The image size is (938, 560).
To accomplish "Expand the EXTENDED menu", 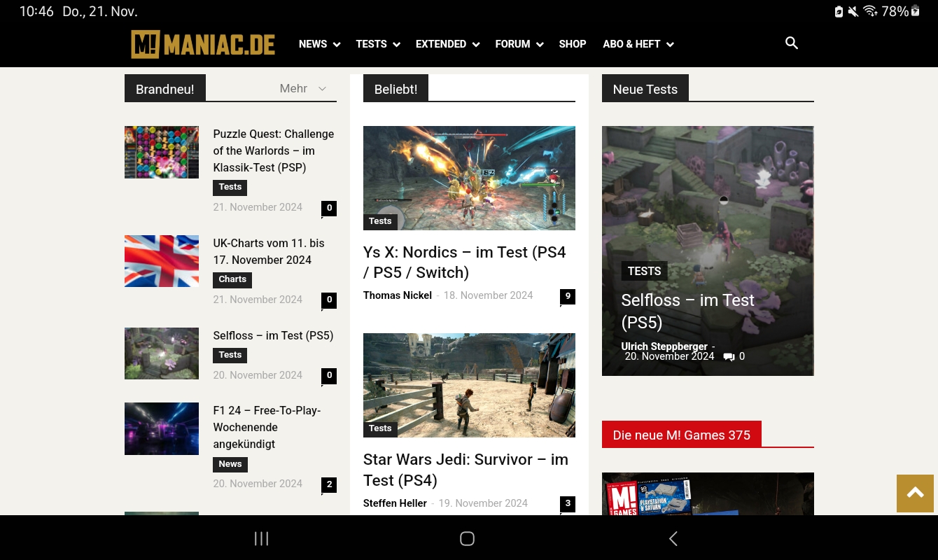I will 447,44.
